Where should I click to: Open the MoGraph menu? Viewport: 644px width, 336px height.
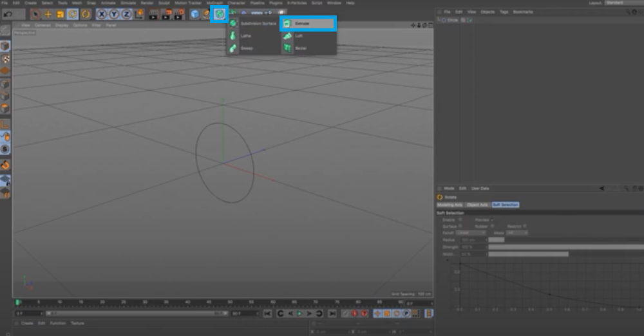(x=214, y=3)
